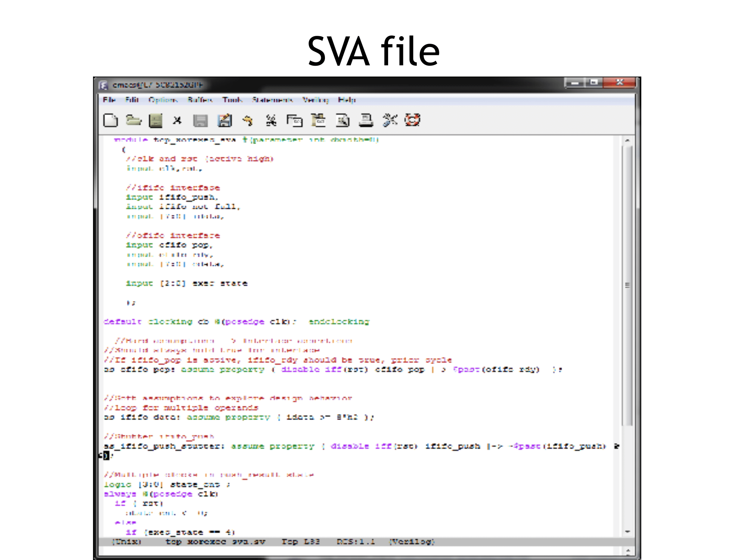Click Save As floppy-with-pencil icon
Screen dimensions: 747x560
pyautogui.click(x=224, y=120)
